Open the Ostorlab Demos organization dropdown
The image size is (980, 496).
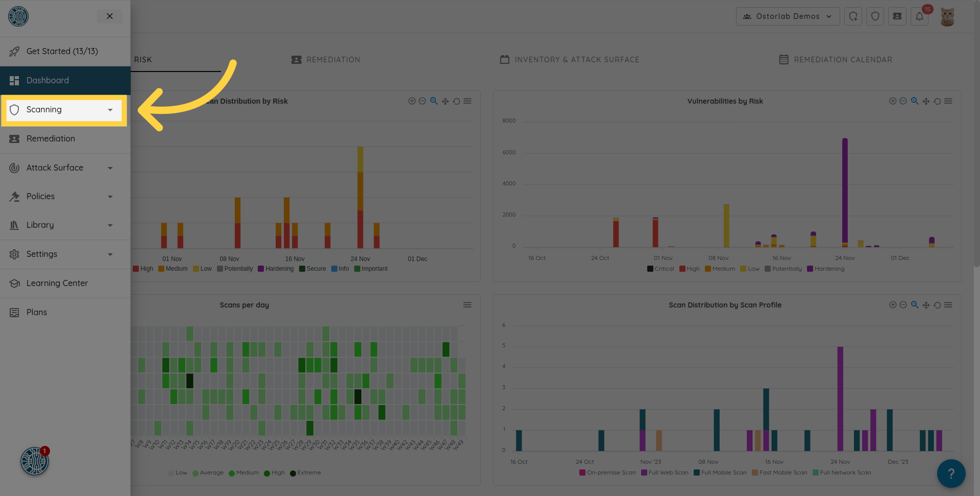(x=788, y=16)
